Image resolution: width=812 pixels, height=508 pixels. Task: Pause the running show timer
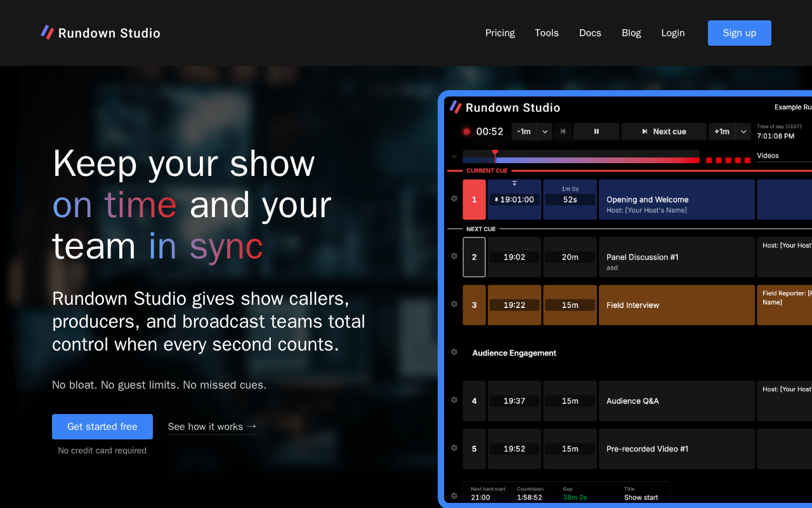(x=596, y=131)
